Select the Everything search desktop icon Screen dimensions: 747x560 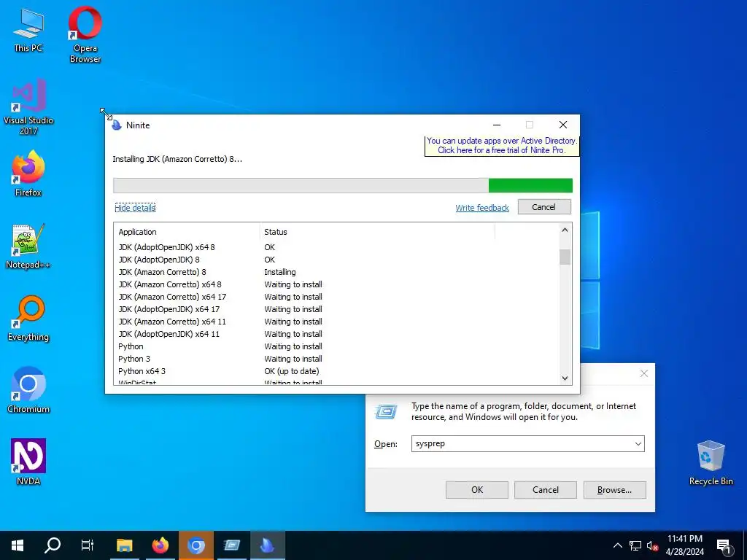(28, 319)
